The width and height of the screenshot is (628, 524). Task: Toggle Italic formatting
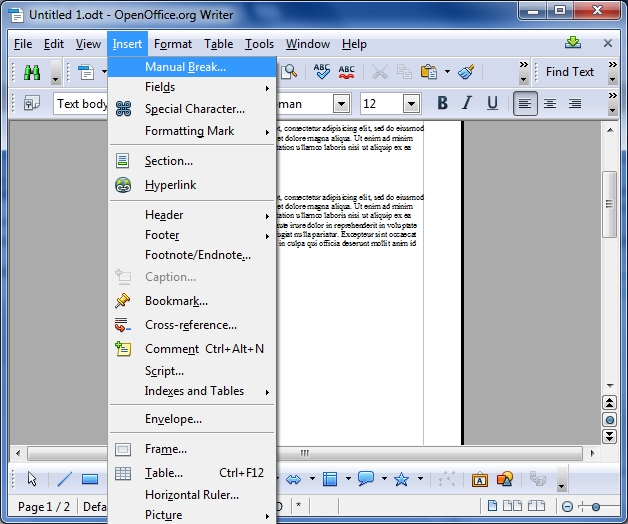pyautogui.click(x=467, y=103)
